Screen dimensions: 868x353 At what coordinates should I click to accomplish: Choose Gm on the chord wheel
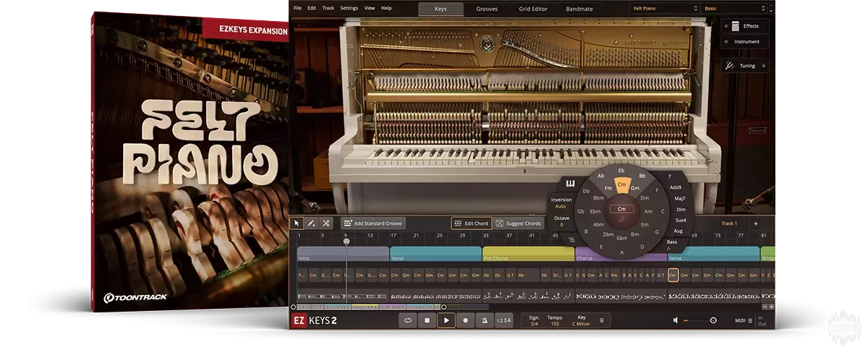[636, 188]
